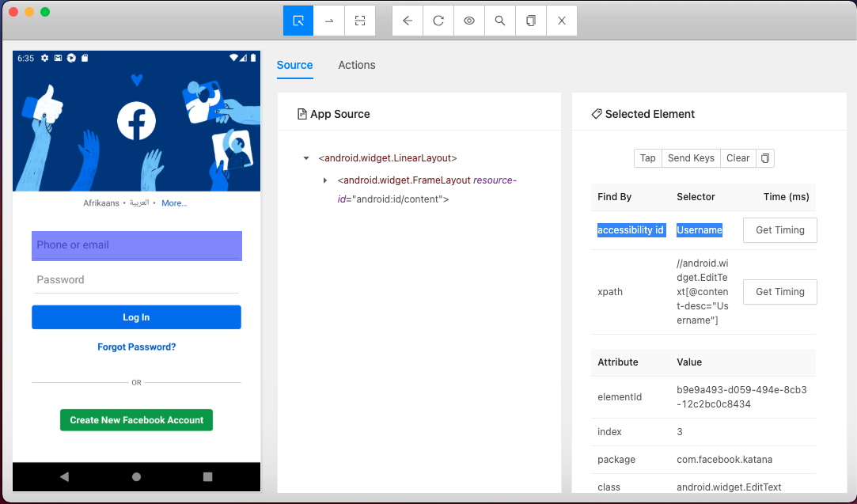Click the Phone or email field

tap(137, 246)
